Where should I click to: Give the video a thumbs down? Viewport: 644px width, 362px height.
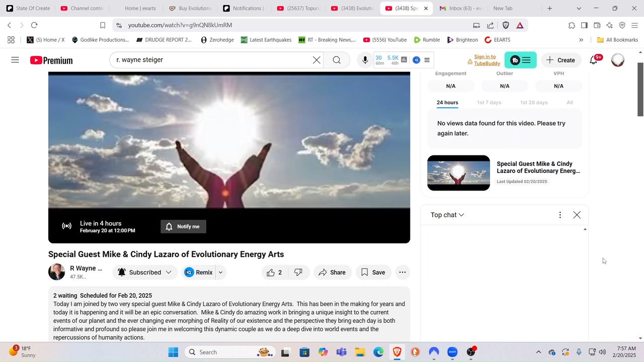click(x=298, y=272)
